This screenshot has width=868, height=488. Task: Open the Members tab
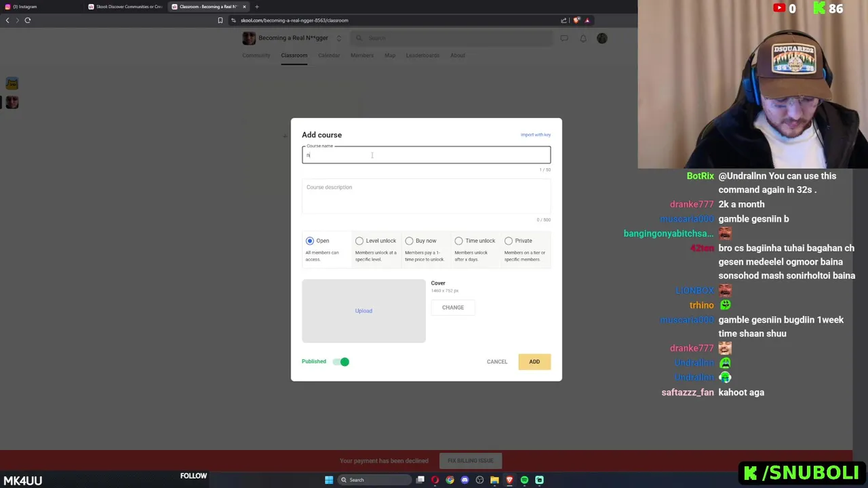coord(362,56)
